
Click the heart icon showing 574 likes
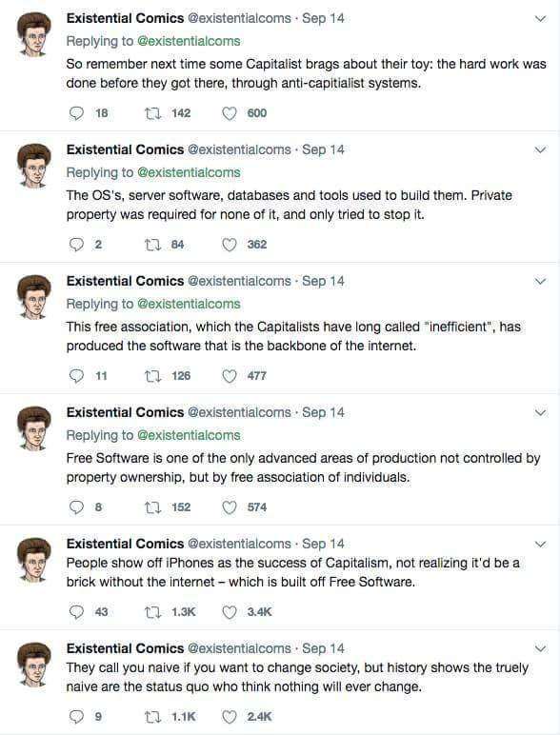click(229, 507)
